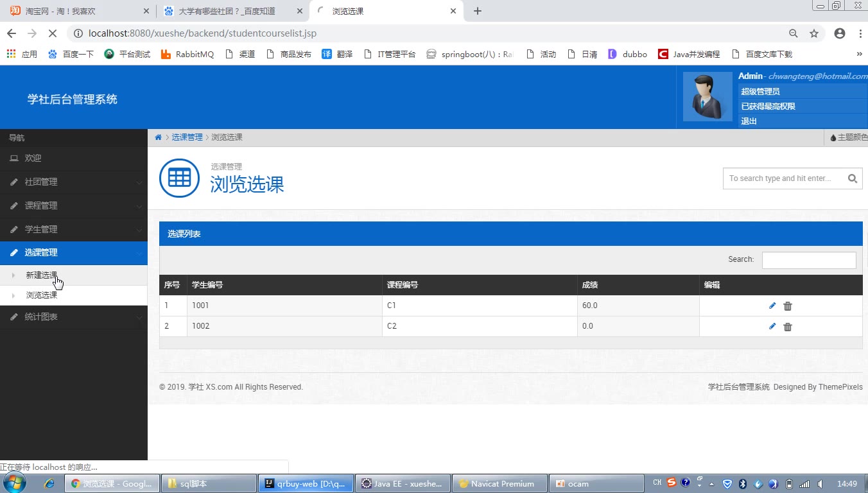Switch to sql脚本 folder taskbar window
Screen dimensions: 868x493
point(208,484)
